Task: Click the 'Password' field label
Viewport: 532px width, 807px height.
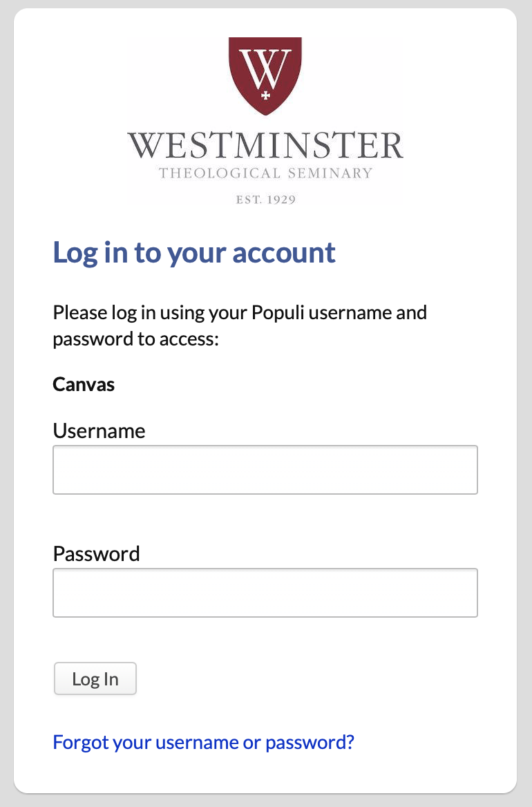Action: [x=96, y=553]
